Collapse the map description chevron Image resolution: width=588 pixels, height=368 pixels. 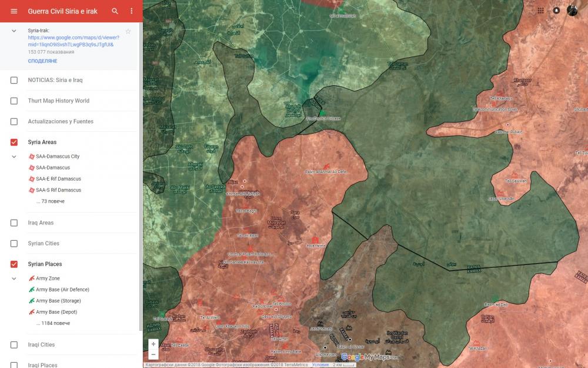click(14, 31)
